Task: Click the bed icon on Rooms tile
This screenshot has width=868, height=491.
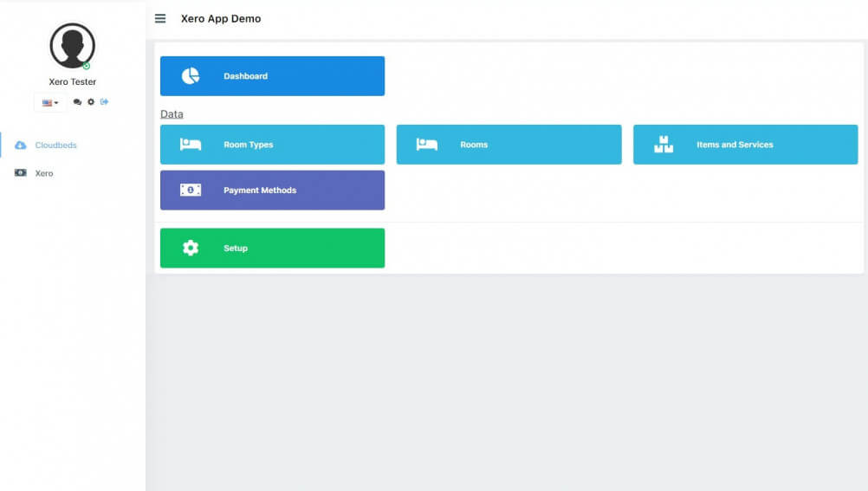Action: (x=426, y=145)
